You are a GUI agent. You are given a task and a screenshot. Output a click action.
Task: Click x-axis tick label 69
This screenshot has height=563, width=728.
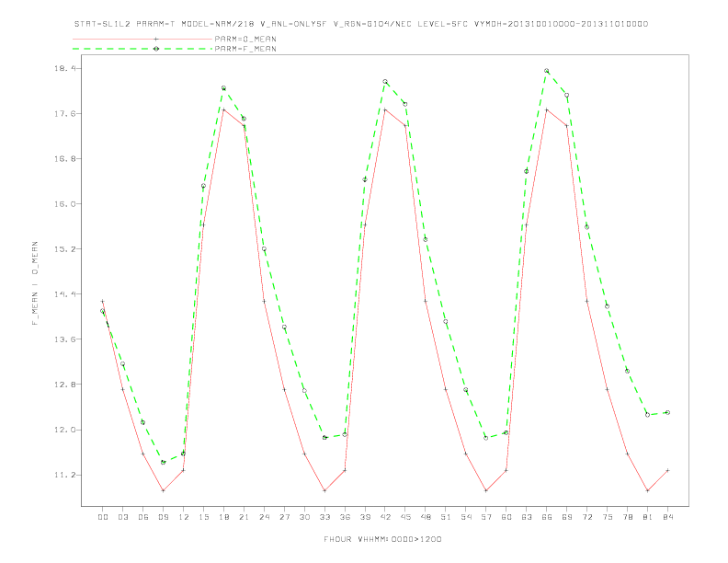(x=567, y=517)
